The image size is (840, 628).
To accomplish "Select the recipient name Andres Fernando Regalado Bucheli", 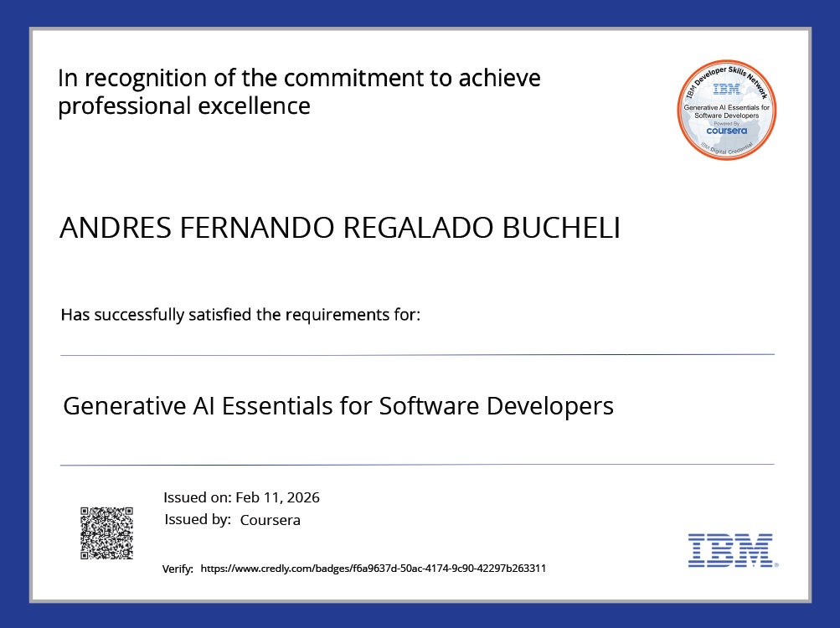I will tap(338, 228).
